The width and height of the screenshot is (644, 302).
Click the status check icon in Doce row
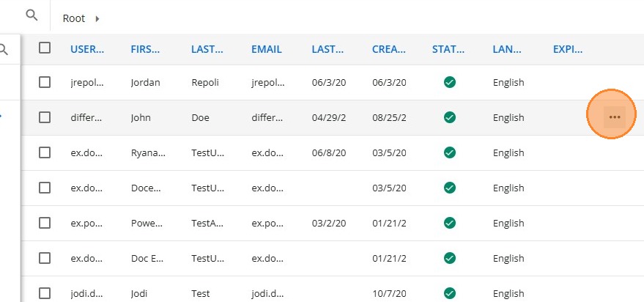(x=450, y=188)
